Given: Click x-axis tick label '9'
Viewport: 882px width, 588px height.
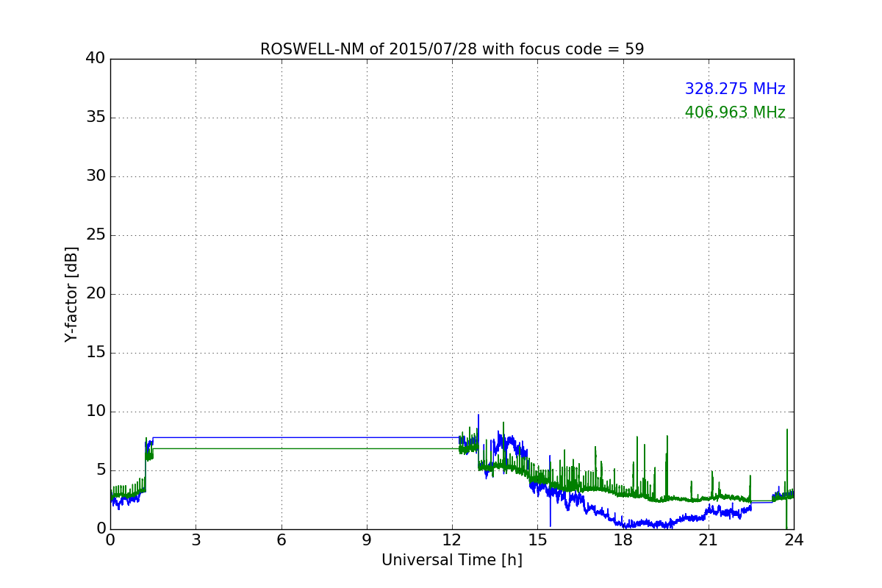Looking at the screenshot, I should pos(367,540).
